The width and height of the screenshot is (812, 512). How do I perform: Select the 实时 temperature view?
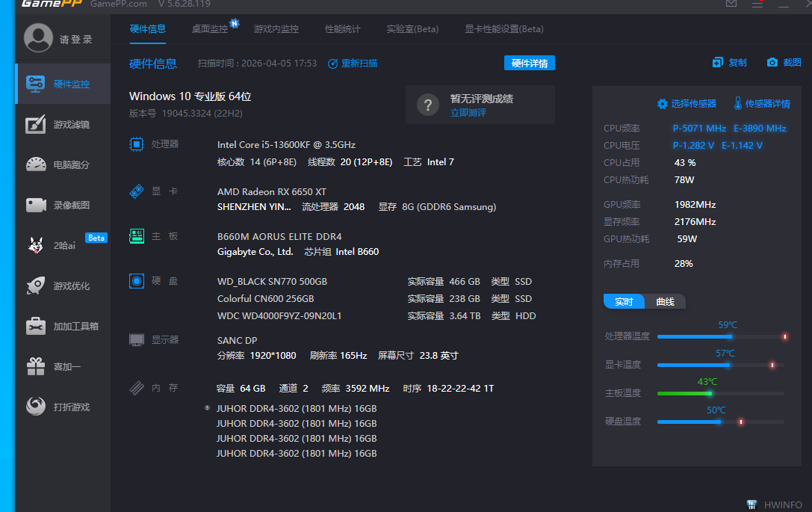click(624, 302)
